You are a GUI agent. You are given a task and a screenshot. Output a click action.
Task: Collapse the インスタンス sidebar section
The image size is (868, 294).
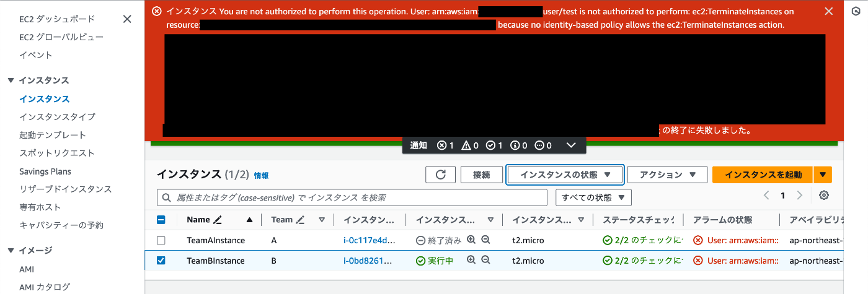(11, 80)
